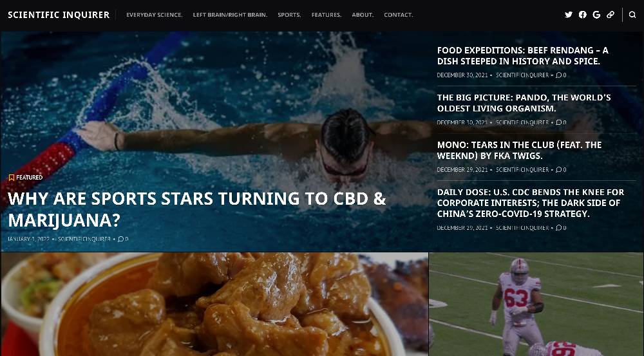Click the beef rendang food thumbnail

click(x=214, y=304)
